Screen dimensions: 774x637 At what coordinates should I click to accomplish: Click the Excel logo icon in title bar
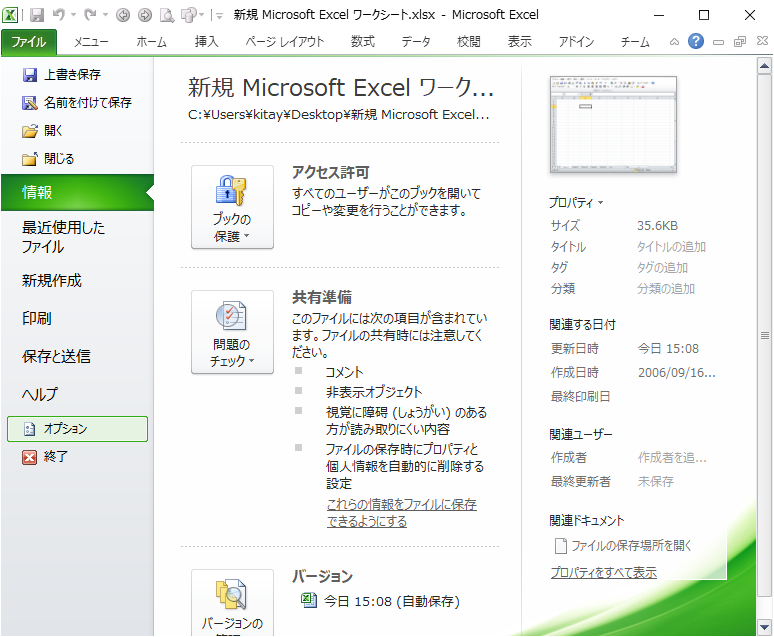tap(10, 15)
